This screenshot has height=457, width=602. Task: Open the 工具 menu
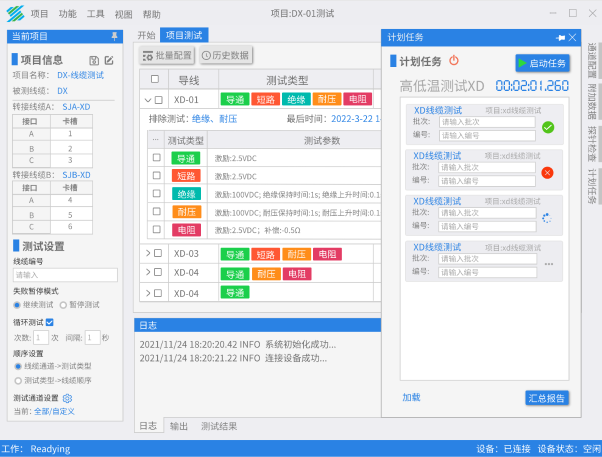point(95,14)
